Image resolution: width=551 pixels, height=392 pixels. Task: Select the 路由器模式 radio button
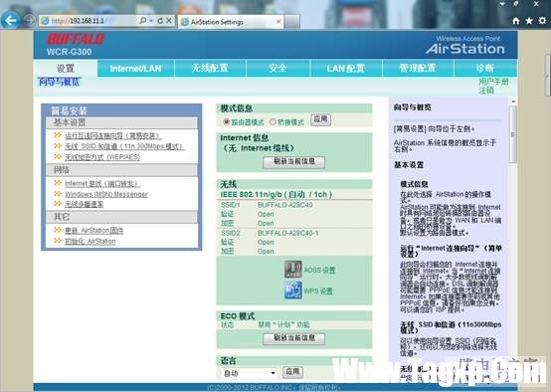pos(227,121)
